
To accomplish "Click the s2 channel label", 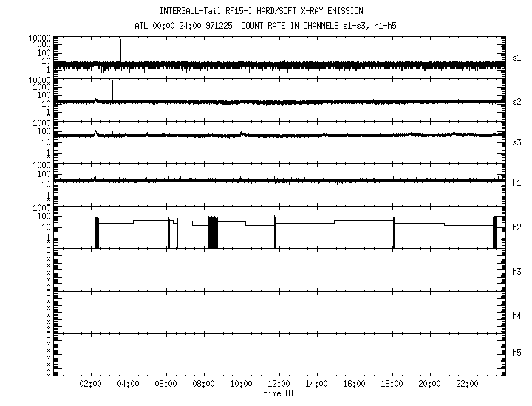I will coord(517,101).
